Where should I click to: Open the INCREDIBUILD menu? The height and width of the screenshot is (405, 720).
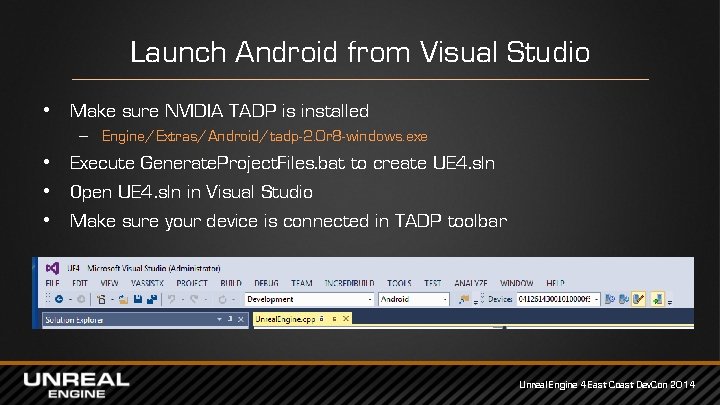[349, 283]
